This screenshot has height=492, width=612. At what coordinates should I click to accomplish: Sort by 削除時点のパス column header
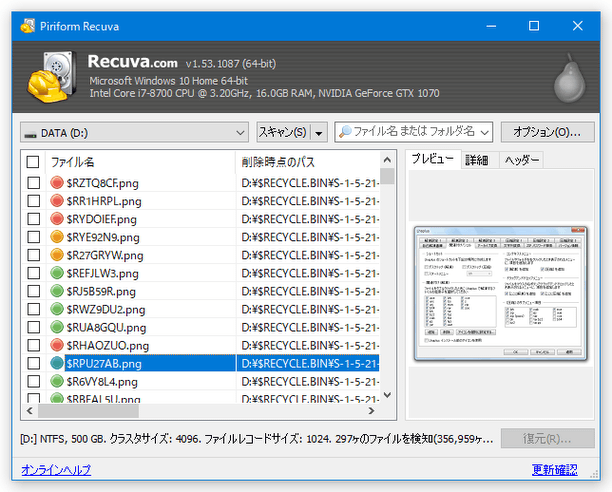point(308,162)
